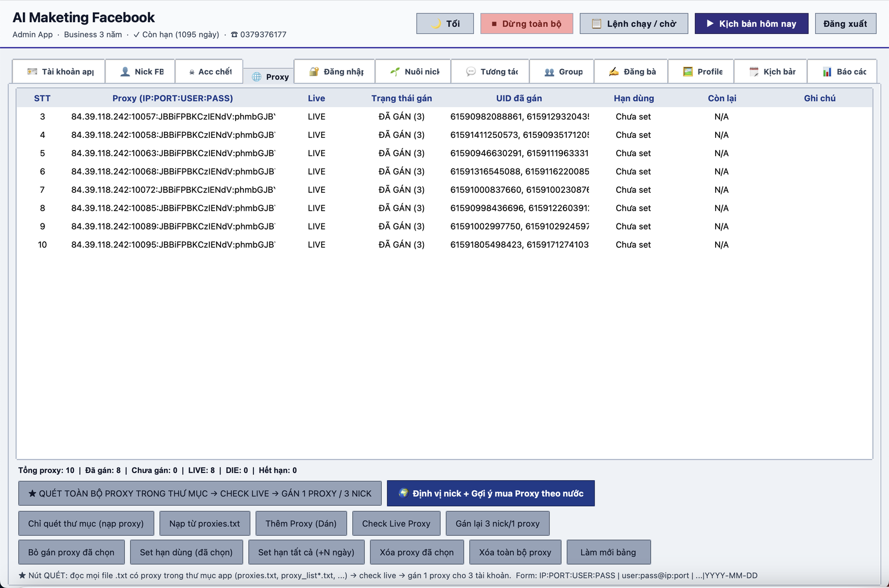Click Làm mới bảng button

[608, 552]
